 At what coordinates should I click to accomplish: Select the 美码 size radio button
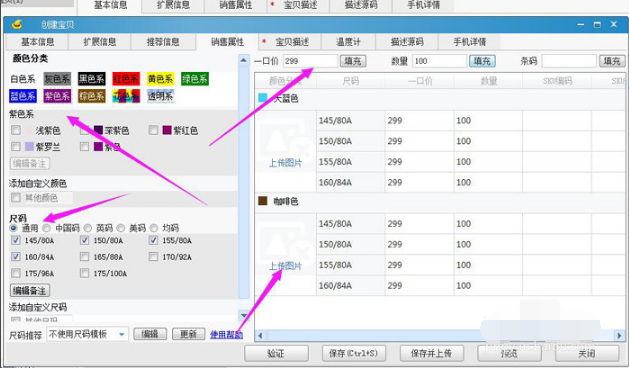[120, 228]
